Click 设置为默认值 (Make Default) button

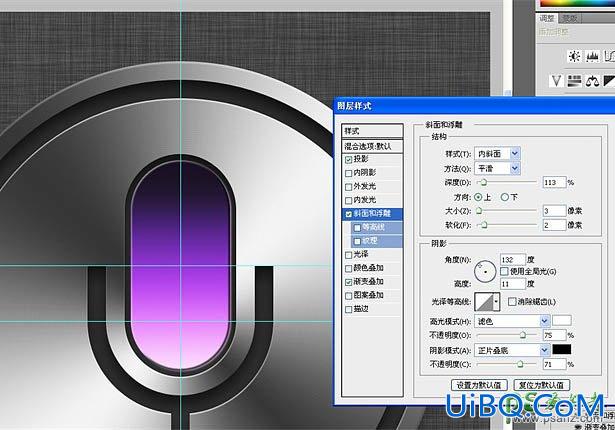(x=479, y=385)
